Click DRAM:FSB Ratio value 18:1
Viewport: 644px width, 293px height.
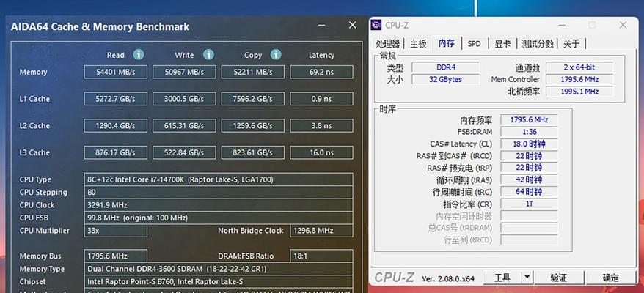(321, 256)
